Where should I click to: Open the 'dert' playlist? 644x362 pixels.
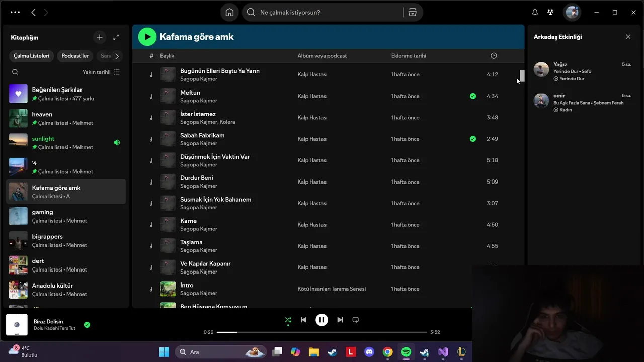point(66,265)
